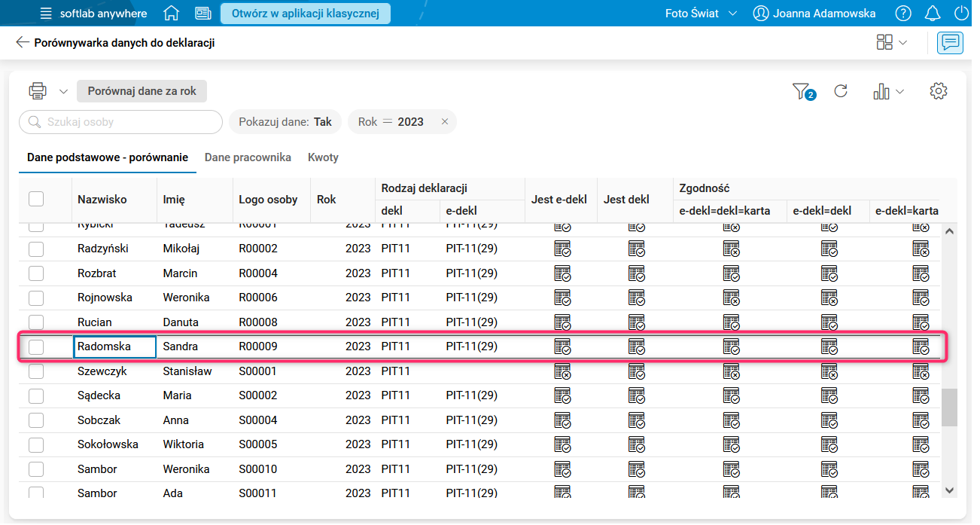The width and height of the screenshot is (980, 525).
Task: Go to the home page icon
Action: (172, 14)
